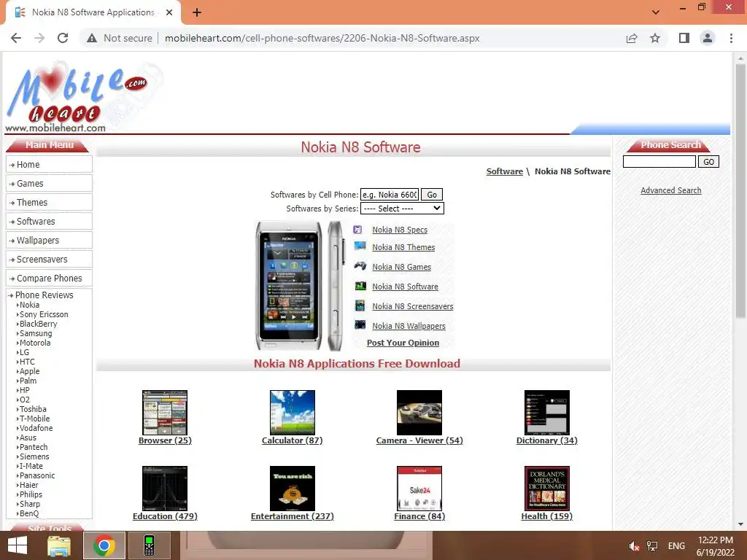
Task: Click the Nokia N8 phone image
Action: pyautogui.click(x=299, y=286)
